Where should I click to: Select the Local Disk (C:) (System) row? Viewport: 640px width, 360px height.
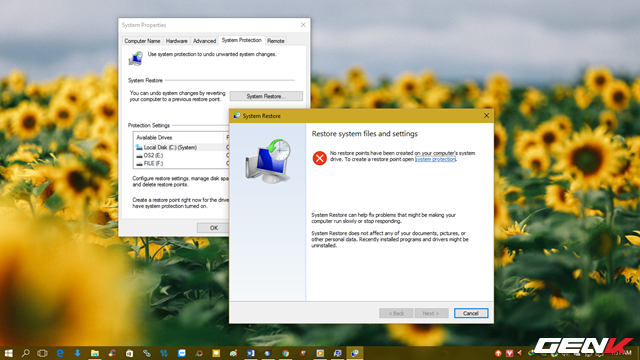click(182, 147)
